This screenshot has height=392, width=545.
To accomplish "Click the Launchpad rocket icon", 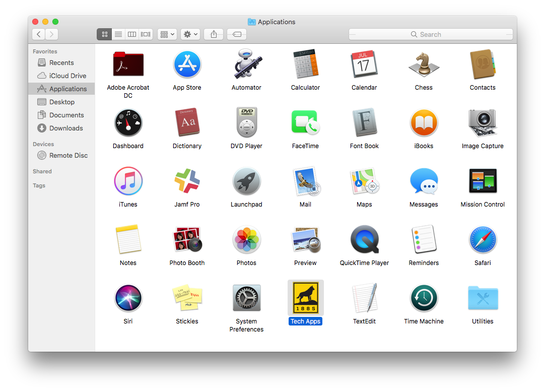I will pos(246,181).
